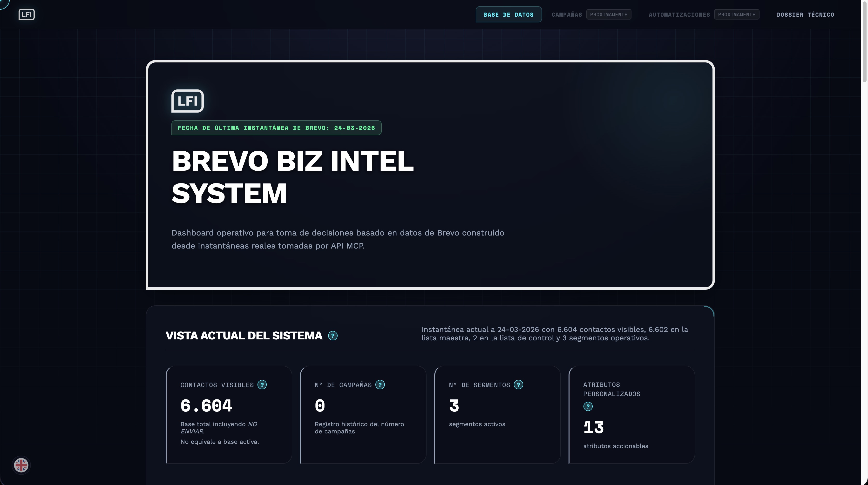
Task: Select the Nº de Campañas card
Action: (363, 414)
